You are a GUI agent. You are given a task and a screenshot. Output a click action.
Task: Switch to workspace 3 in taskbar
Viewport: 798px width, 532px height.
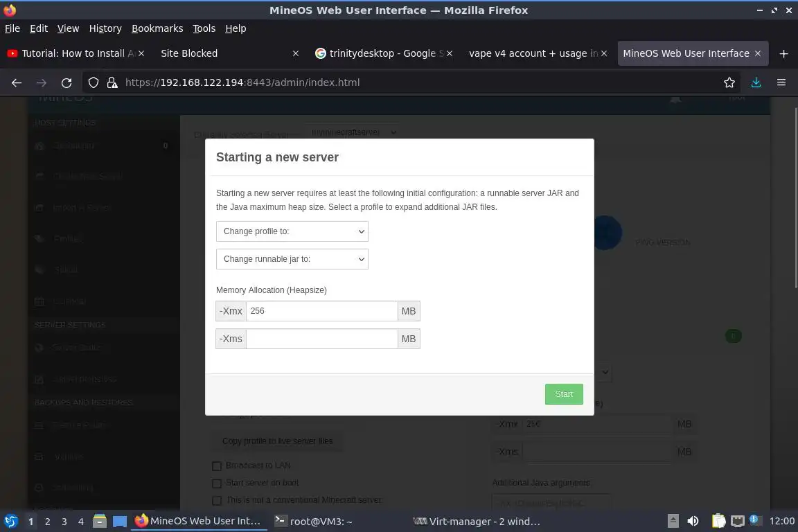pyautogui.click(x=64, y=522)
